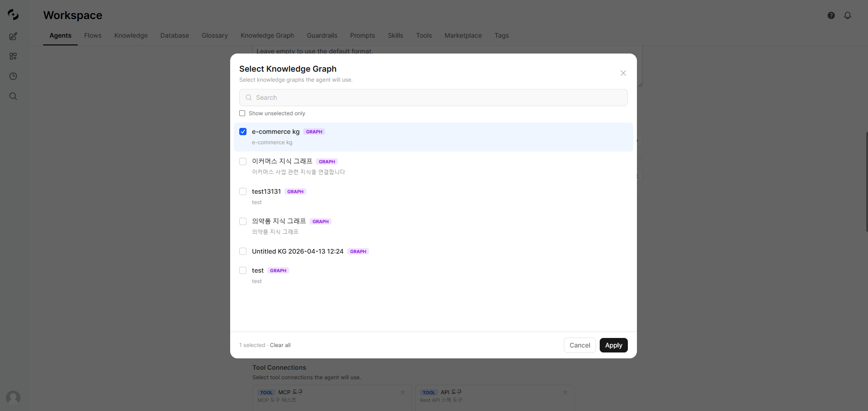Check the test13131 checkbox
This screenshot has height=411, width=868.
243,191
